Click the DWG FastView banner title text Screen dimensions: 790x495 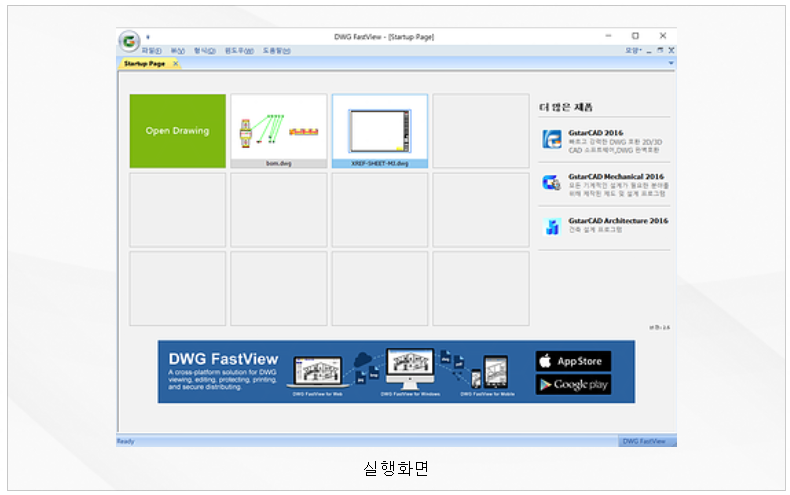pos(223,359)
